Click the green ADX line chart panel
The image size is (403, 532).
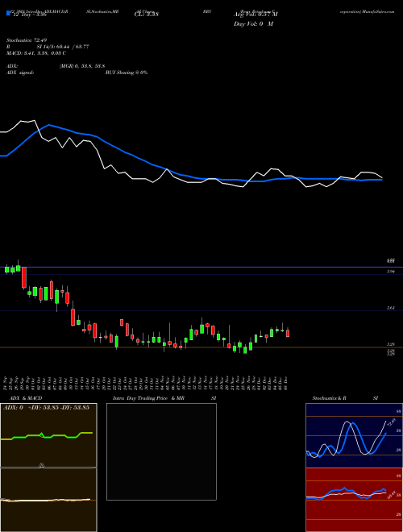[x=48, y=435]
